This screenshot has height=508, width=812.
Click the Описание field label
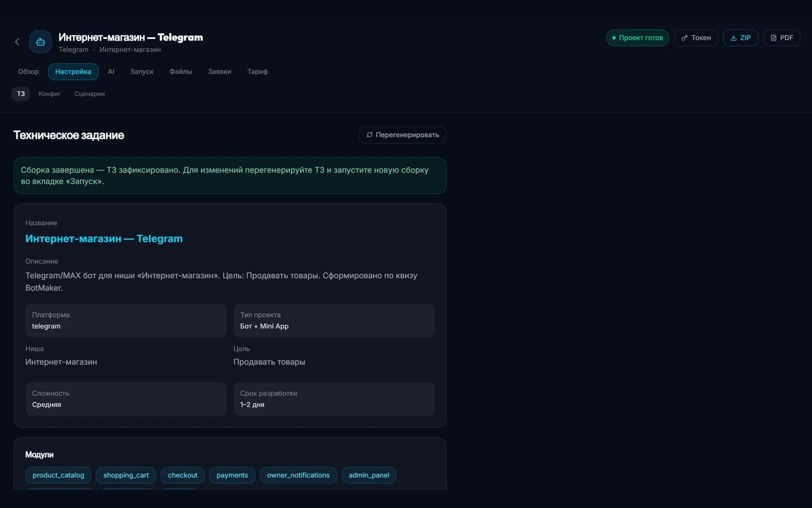click(x=42, y=261)
